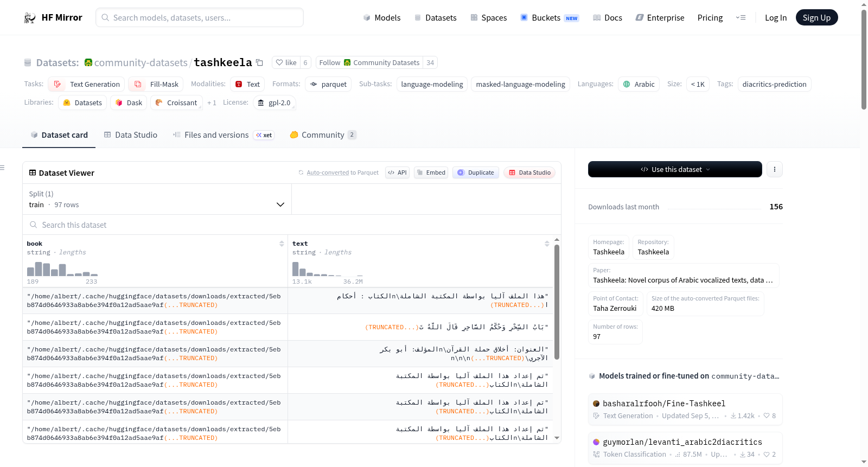
Task: Like the tashkeela dataset
Action: point(286,63)
